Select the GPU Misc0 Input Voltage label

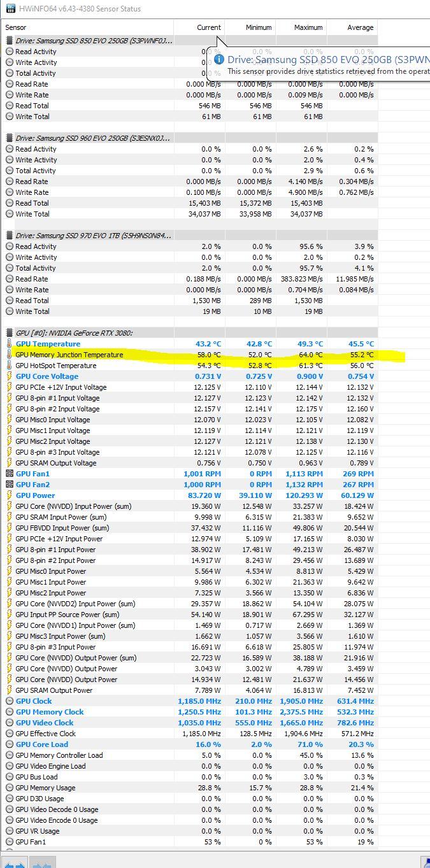[x=53, y=420]
